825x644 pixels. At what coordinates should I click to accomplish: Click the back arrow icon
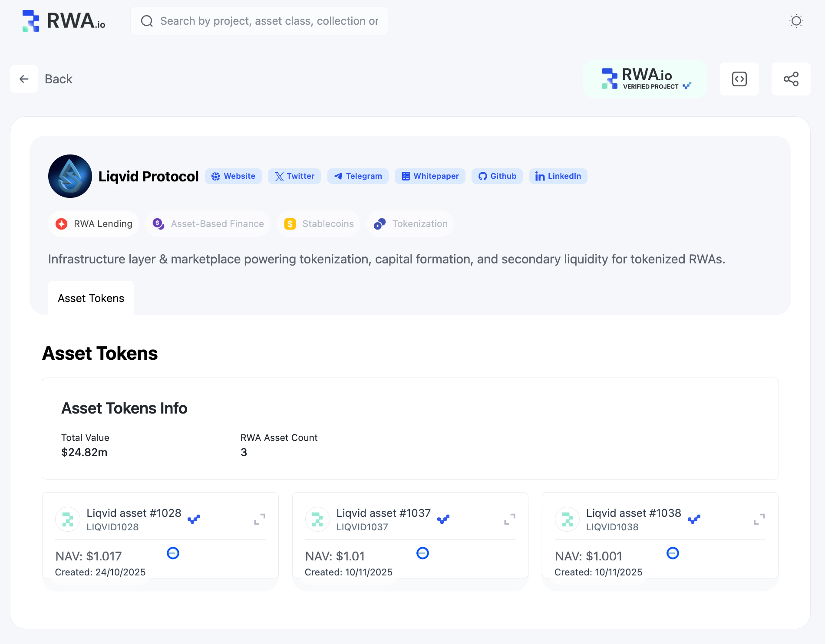pos(24,79)
